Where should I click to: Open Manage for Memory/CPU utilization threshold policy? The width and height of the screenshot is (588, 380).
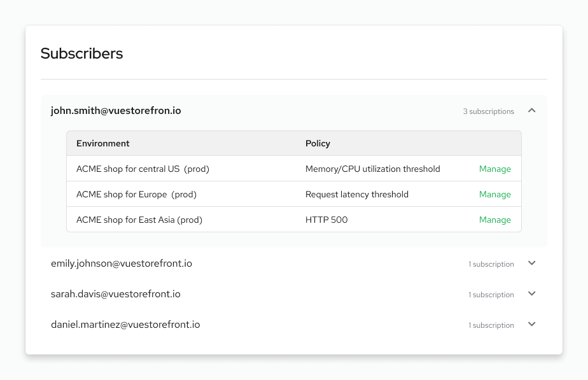coord(495,169)
